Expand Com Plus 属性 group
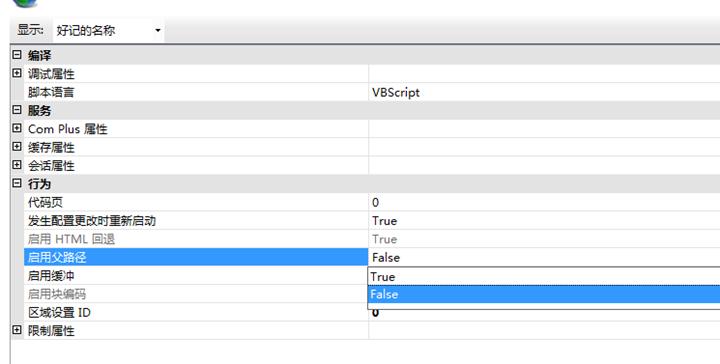 click(x=17, y=129)
